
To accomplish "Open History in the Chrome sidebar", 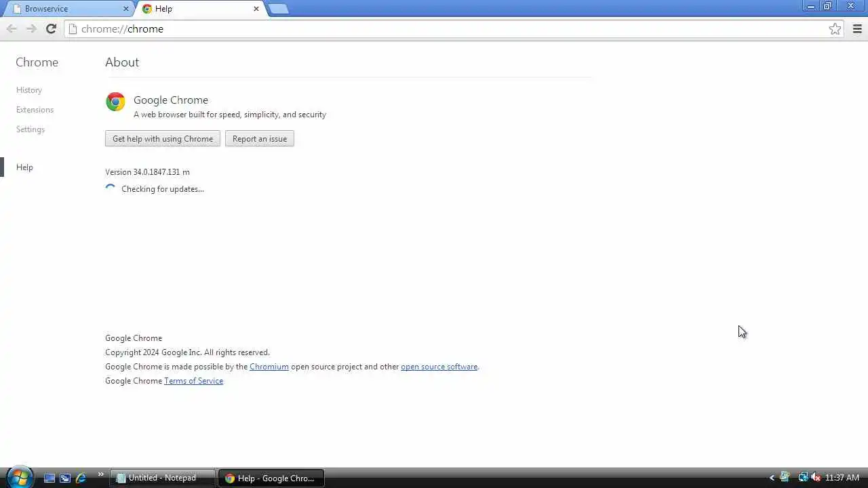I will coord(29,89).
